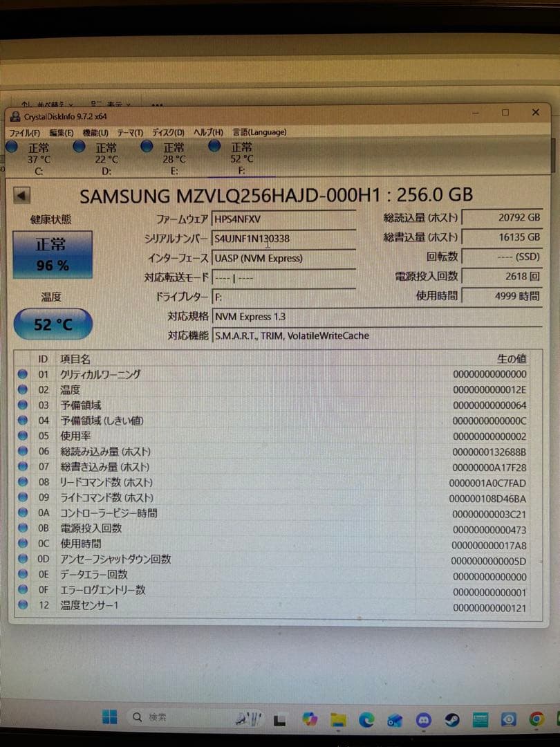Image resolution: width=560 pixels, height=747 pixels.
Task: Click the serial number field S4UJNF1N130338
Action: (284, 238)
